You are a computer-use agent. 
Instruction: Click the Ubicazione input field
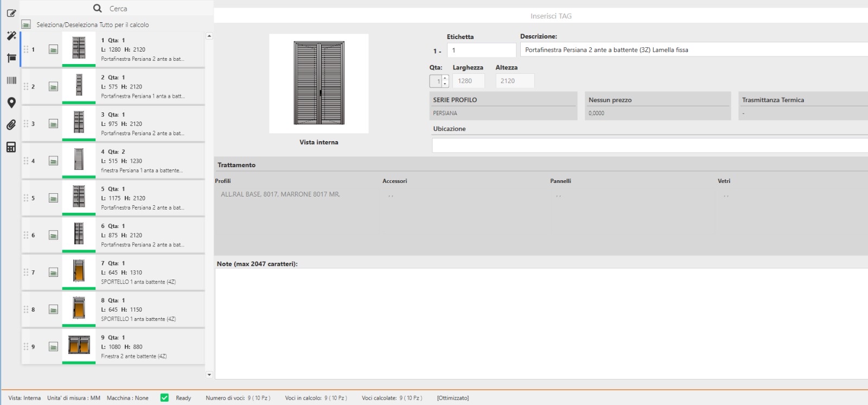(650, 145)
